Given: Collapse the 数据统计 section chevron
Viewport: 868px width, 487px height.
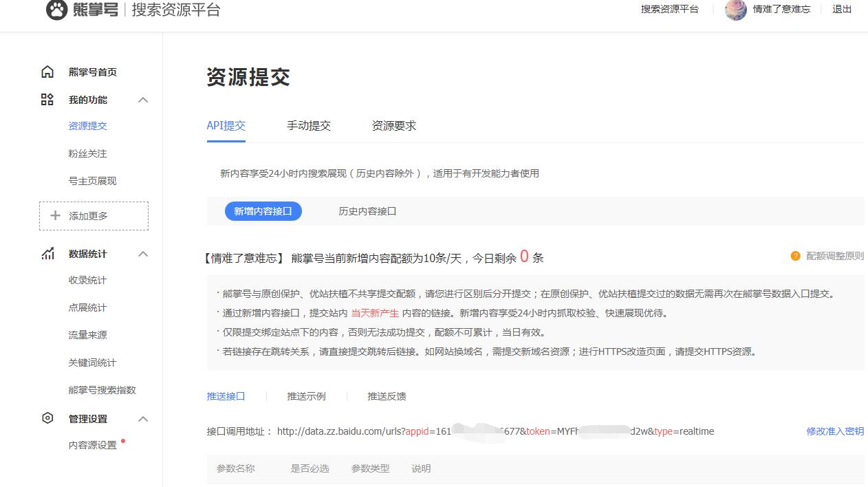Looking at the screenshot, I should click(143, 254).
